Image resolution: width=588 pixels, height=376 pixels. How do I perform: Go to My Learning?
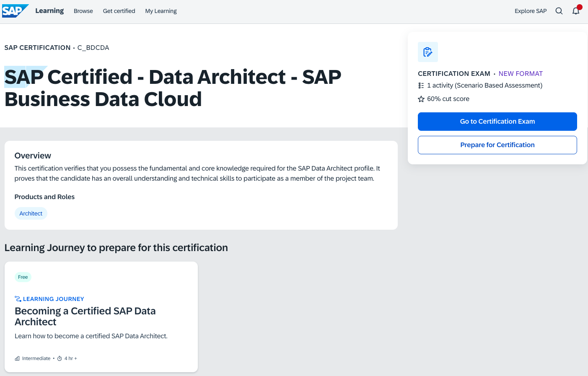tap(161, 11)
